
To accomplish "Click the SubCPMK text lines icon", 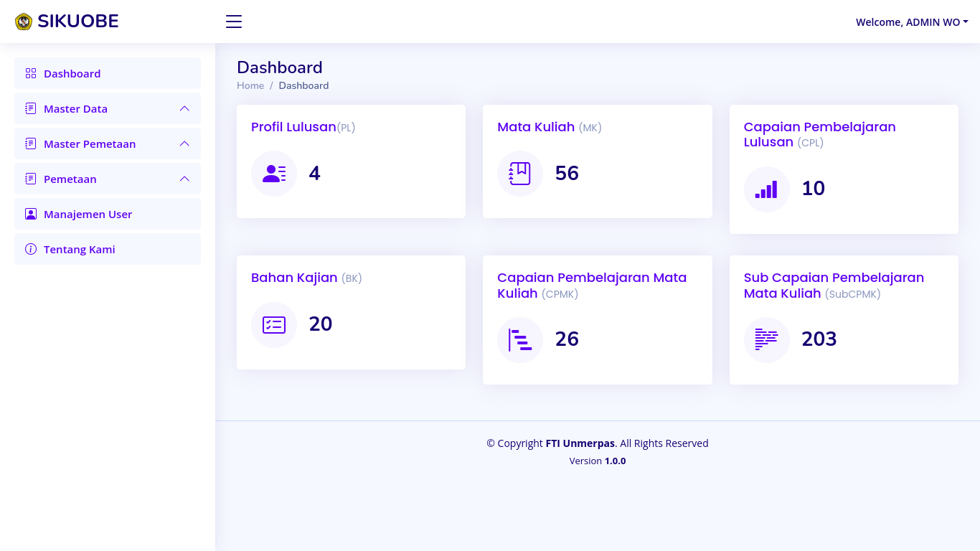I will [766, 340].
